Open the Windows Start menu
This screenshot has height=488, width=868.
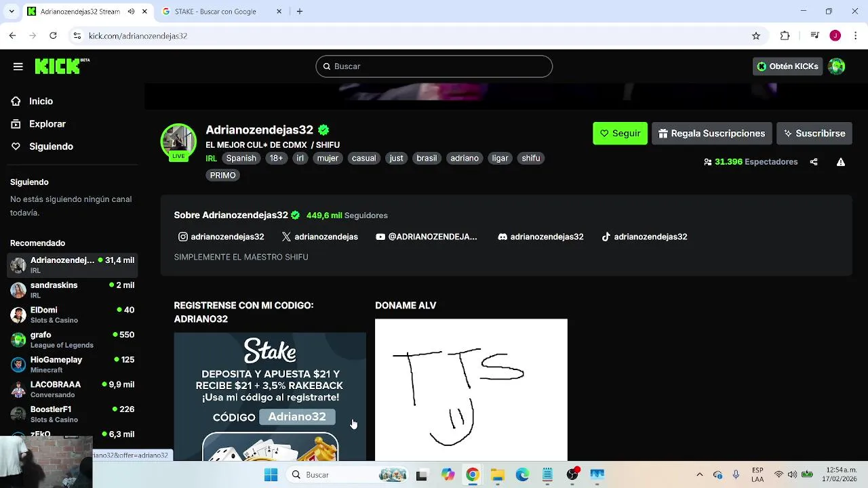pos(271,474)
